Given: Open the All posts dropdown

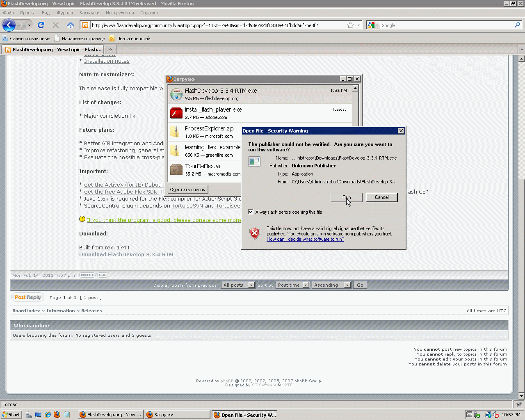Looking at the screenshot, I should pos(238,285).
